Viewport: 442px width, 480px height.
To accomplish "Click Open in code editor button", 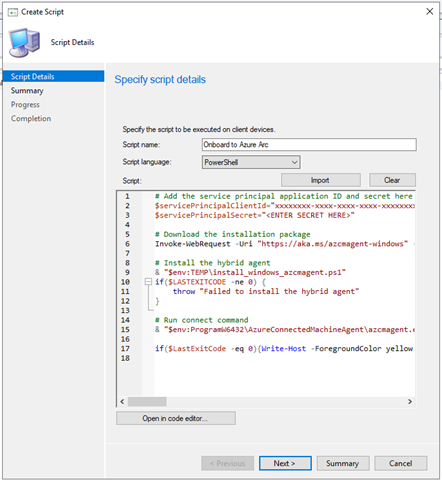I will (x=176, y=418).
